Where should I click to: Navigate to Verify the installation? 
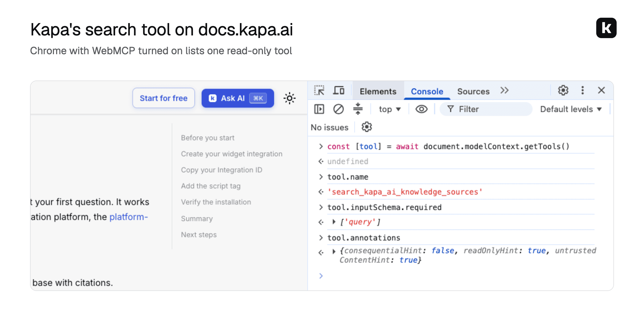click(216, 202)
